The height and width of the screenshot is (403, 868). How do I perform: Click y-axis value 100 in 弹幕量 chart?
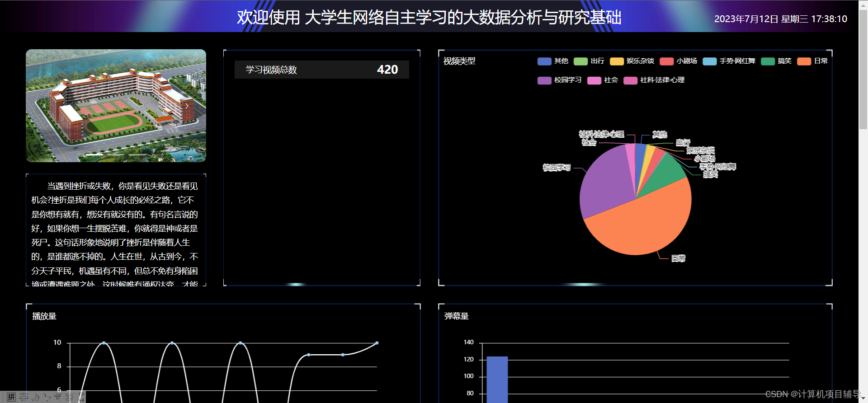[468, 376]
